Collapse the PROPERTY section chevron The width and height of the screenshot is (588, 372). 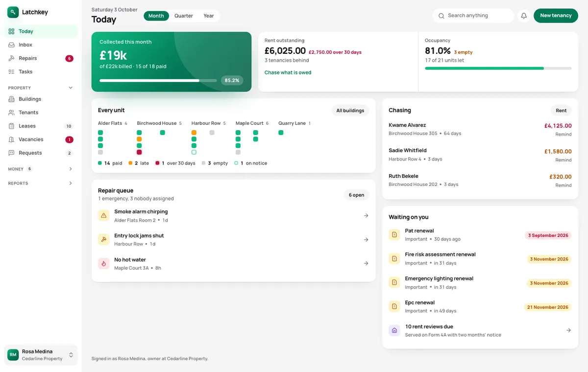pyautogui.click(x=71, y=88)
